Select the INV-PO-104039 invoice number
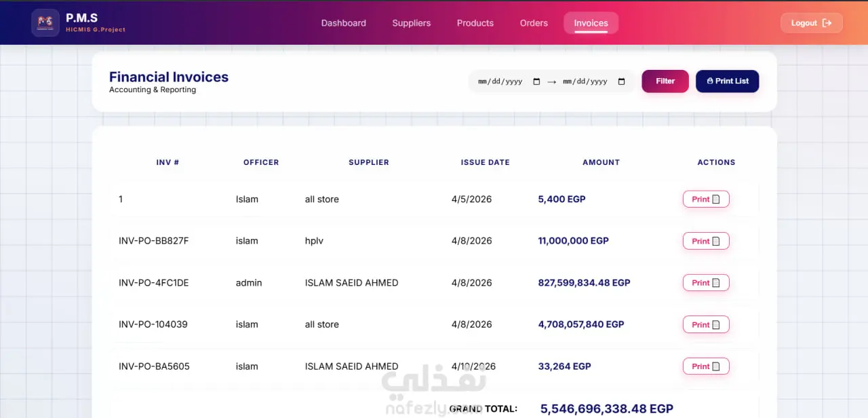Viewport: 868px width, 418px height. tap(153, 324)
